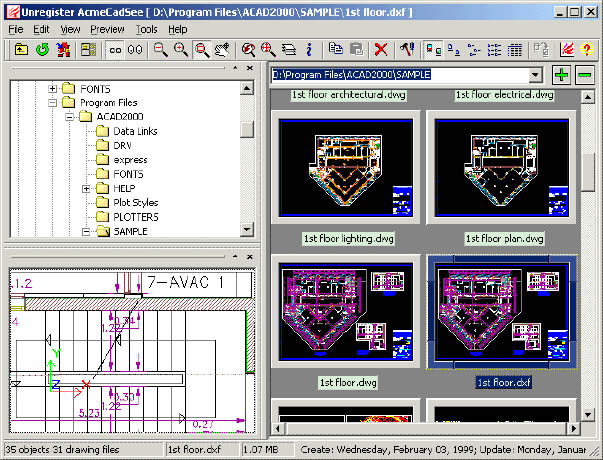Click the up-one-folder toolbar icon

coord(21,50)
